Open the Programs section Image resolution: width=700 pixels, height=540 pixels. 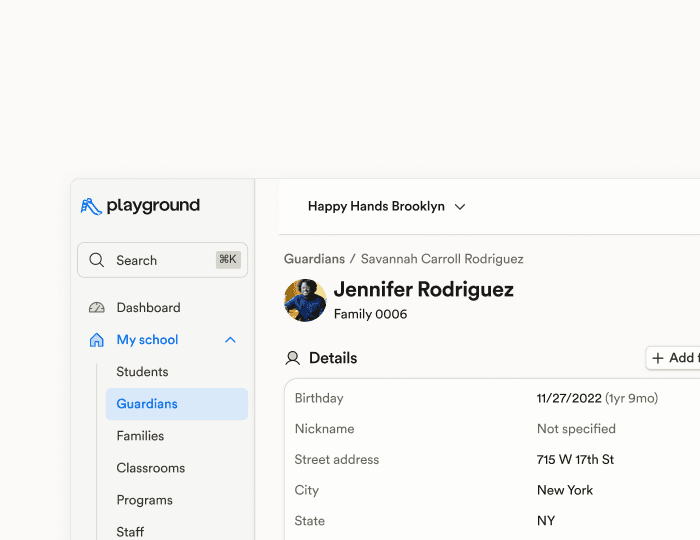coord(145,500)
